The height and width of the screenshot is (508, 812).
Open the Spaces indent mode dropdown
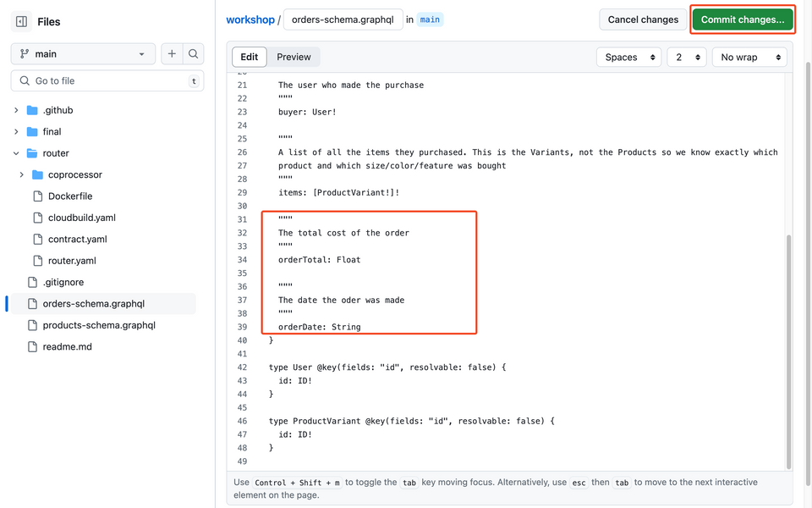[x=629, y=57]
